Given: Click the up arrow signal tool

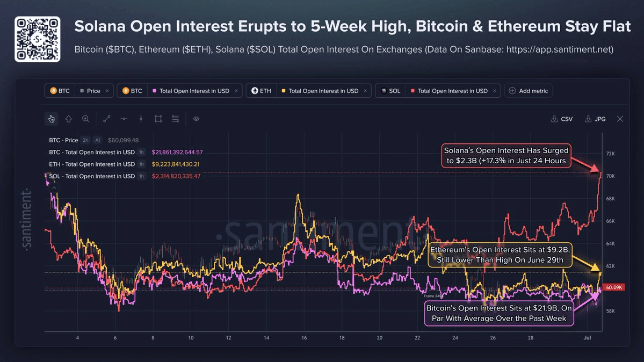Looking at the screenshot, I should [x=69, y=119].
